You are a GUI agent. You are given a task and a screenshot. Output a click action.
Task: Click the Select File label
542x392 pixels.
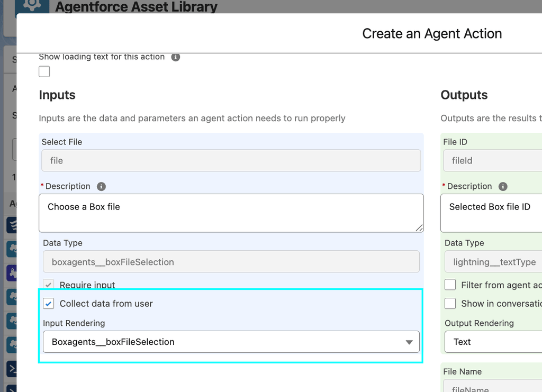(x=62, y=142)
